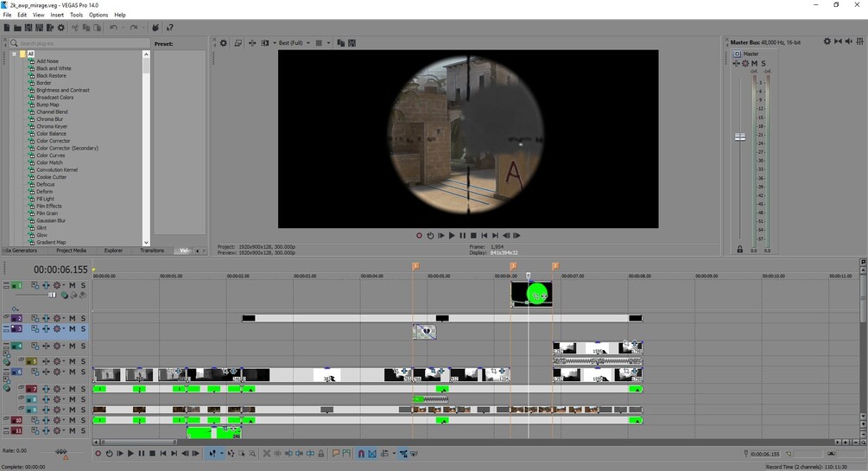Switch to the Project Media tab
This screenshot has width=868, height=471.
(71, 251)
